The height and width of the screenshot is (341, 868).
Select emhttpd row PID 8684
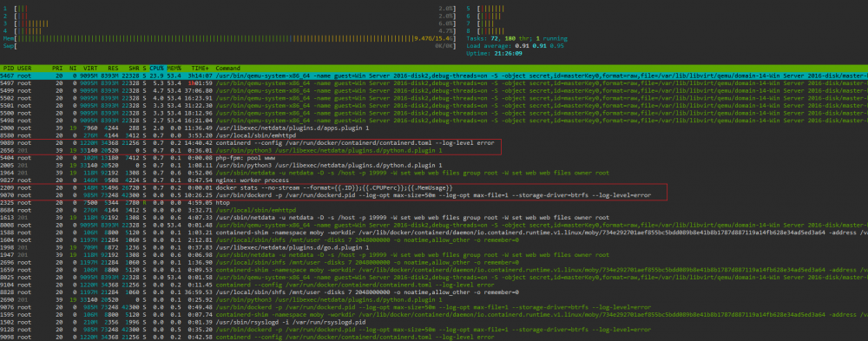click(x=434, y=210)
